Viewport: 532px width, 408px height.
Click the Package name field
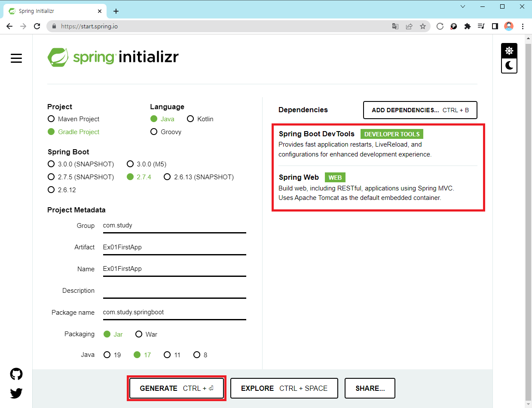pyautogui.click(x=174, y=313)
